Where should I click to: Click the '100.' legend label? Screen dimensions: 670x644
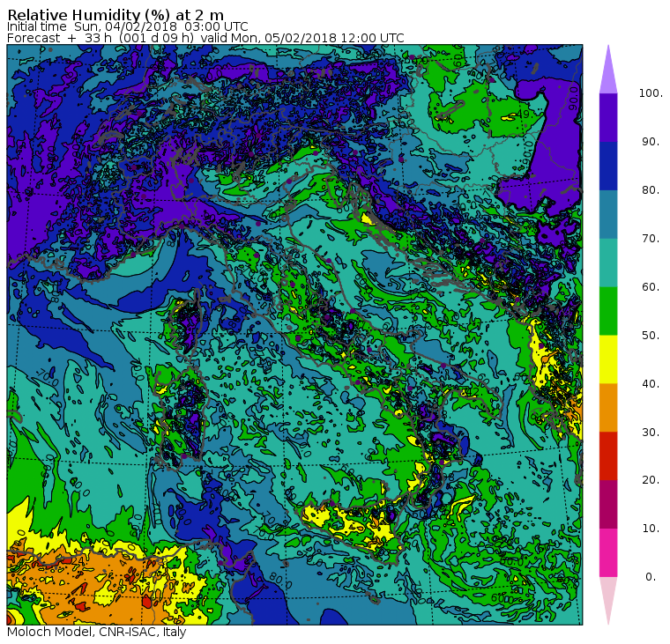click(x=651, y=93)
